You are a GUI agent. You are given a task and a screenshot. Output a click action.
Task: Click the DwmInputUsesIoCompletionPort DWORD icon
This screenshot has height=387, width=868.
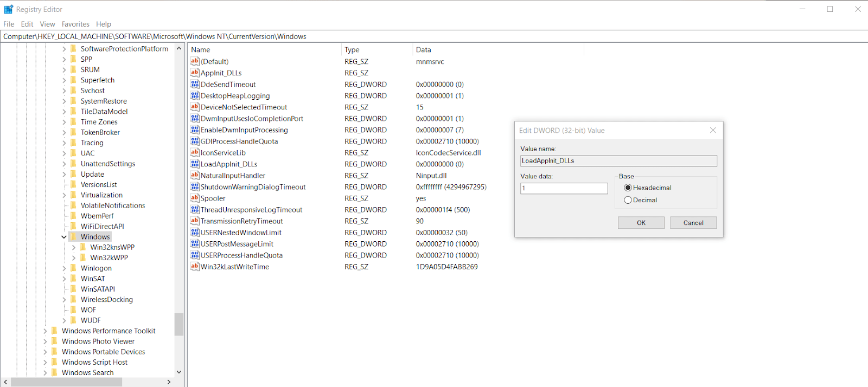[195, 118]
